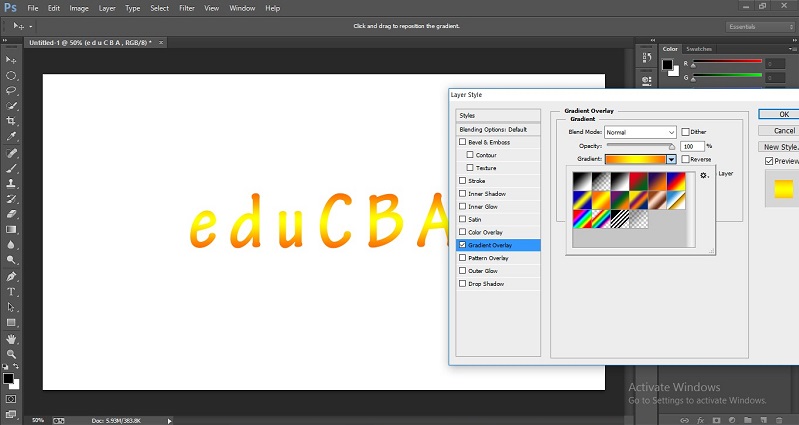Image resolution: width=799 pixels, height=425 pixels.
Task: Open Move tool preset picker arrow
Action: coord(31,26)
